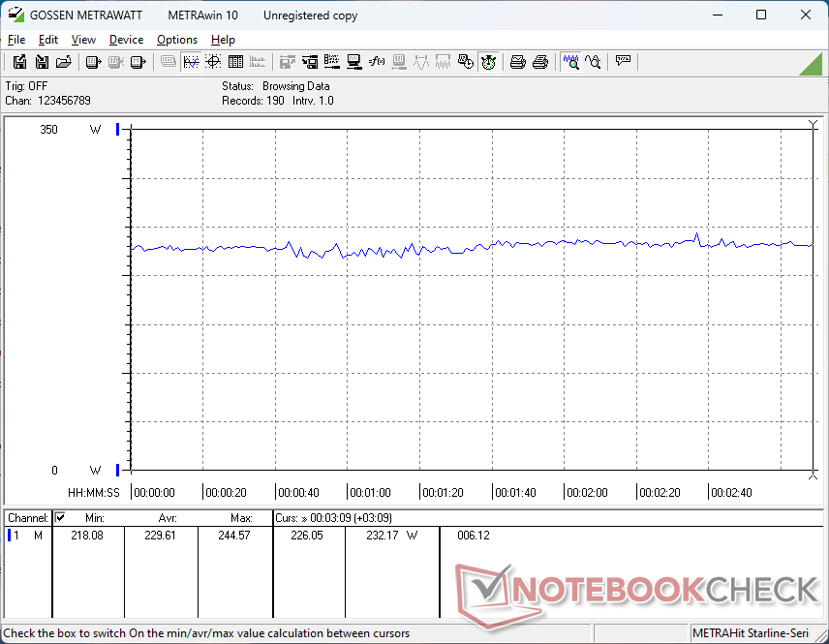Click the greyed multi-wave recording icon
This screenshot has width=829, height=644.
click(443, 62)
